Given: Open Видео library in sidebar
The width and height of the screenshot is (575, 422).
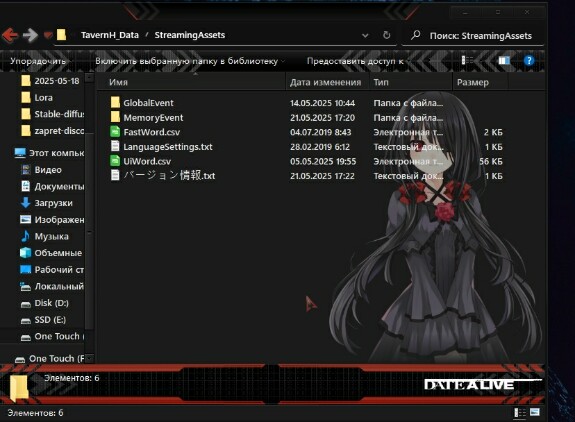Looking at the screenshot, I should tap(41, 170).
